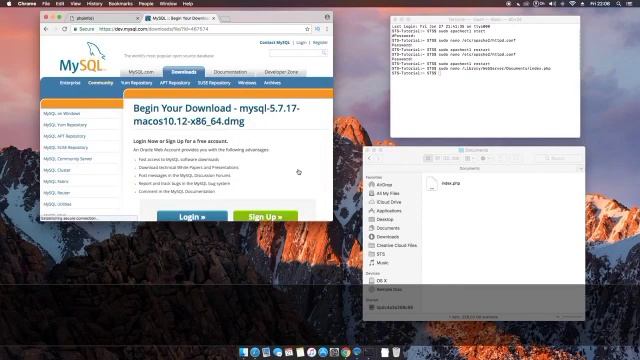The image size is (640, 360).
Task: Select AirDrop in Finder sidebar
Action: pos(384,185)
